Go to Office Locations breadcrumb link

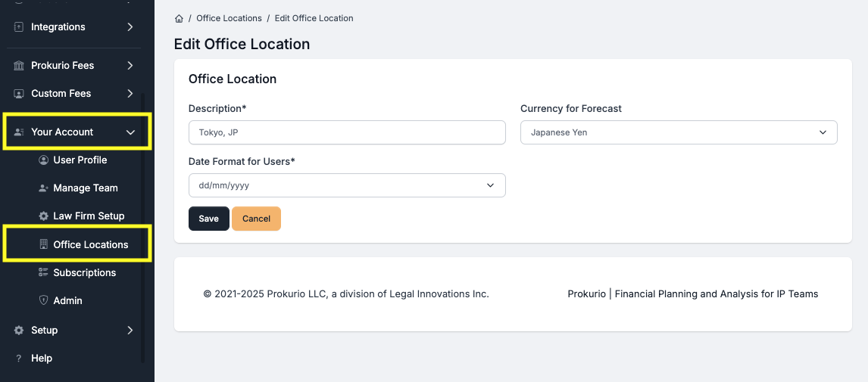tap(229, 18)
